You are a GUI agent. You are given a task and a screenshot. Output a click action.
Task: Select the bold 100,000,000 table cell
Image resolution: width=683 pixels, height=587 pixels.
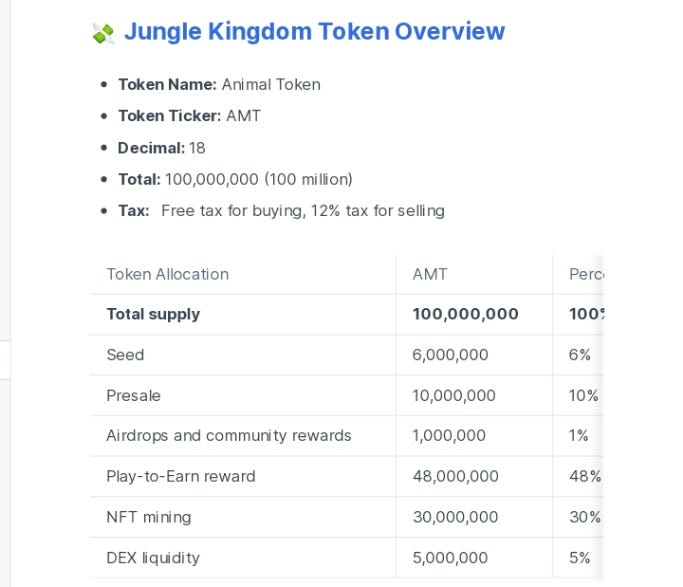coord(465,314)
